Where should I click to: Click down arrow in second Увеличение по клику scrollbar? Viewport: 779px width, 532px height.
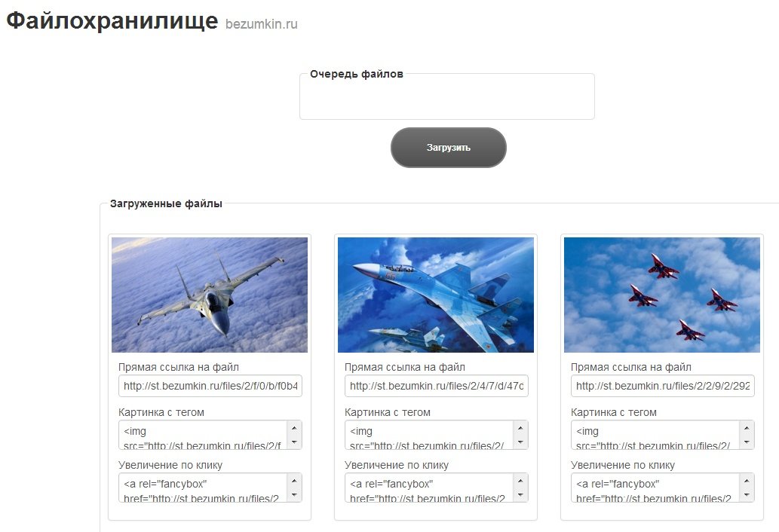click(x=520, y=495)
